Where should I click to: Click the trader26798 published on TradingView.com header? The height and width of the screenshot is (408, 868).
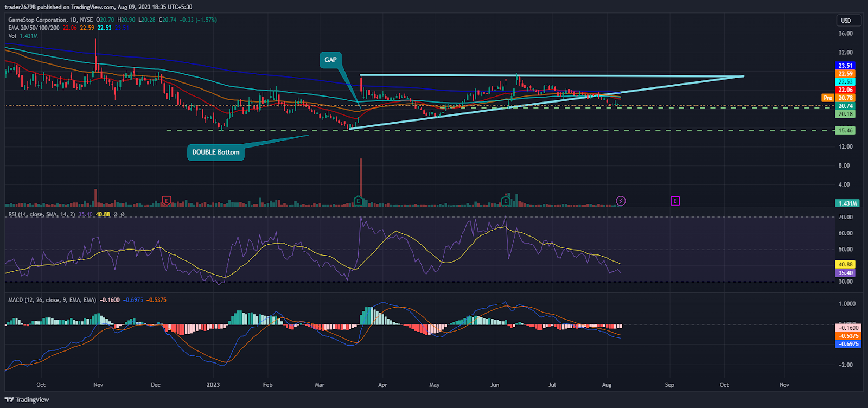coord(98,7)
